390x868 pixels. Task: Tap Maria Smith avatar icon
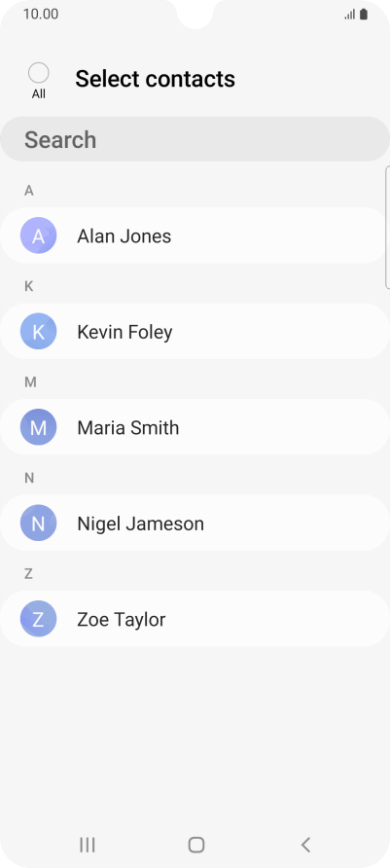(x=38, y=427)
